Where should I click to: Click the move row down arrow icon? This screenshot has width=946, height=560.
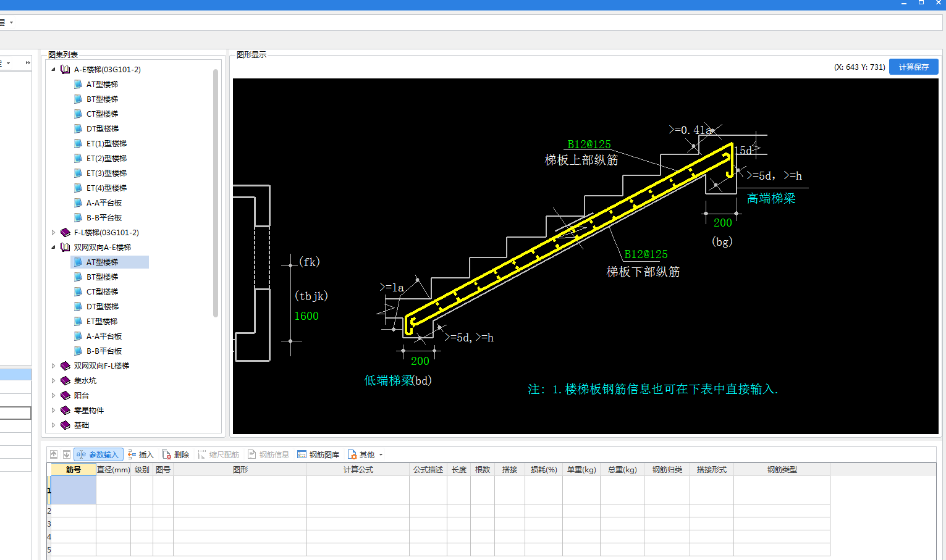67,454
